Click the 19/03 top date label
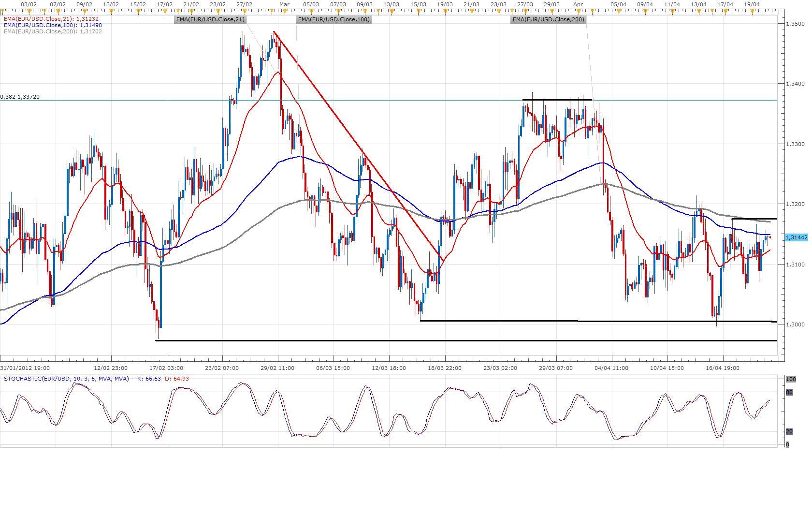Screen dimensions: 812x530 click(x=445, y=4)
